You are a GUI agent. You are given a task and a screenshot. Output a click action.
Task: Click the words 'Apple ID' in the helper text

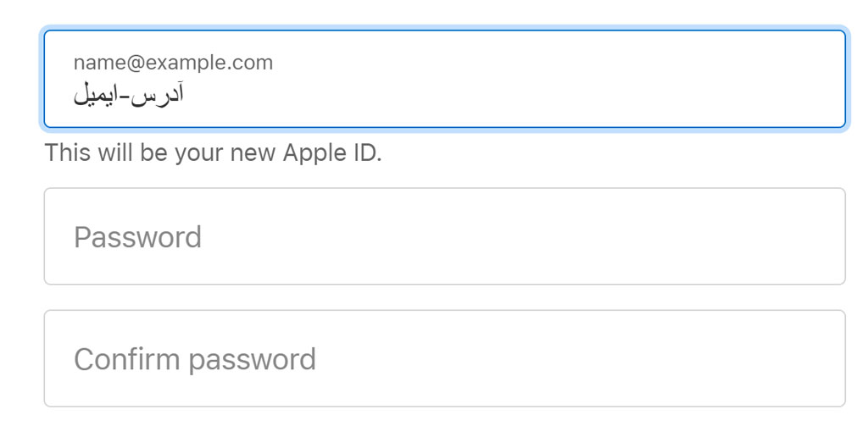(x=332, y=153)
